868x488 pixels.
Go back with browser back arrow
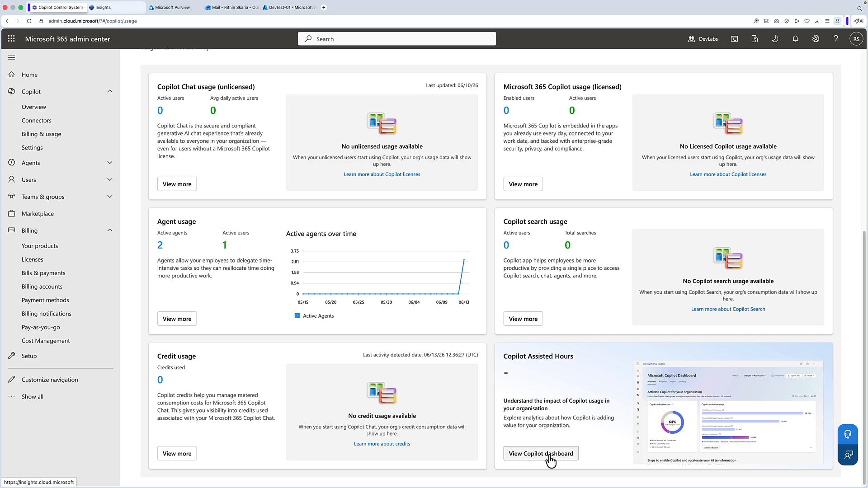click(x=7, y=21)
